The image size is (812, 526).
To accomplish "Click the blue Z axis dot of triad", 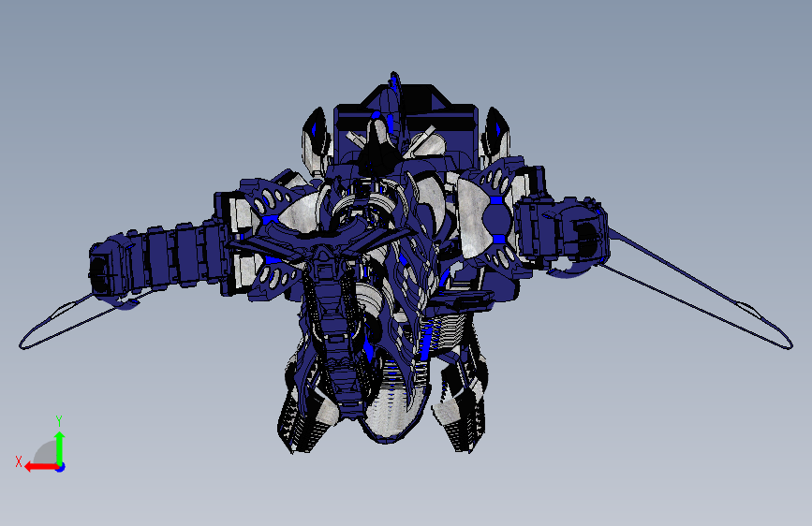I will click(x=61, y=467).
